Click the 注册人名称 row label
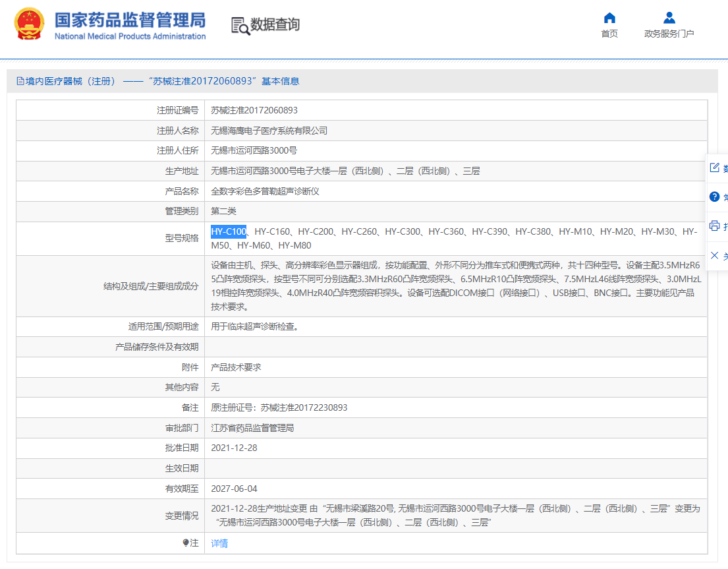 (x=177, y=131)
